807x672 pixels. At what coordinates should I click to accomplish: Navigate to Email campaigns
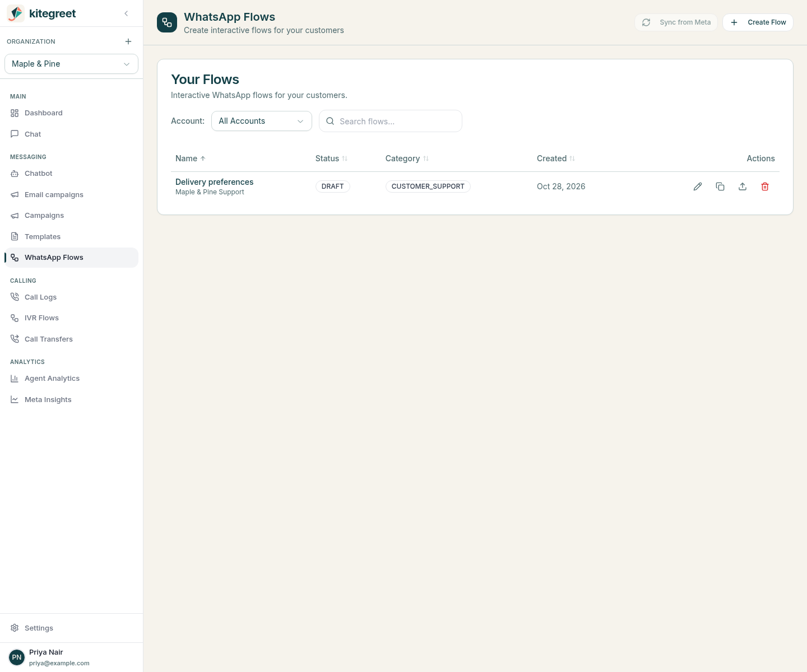click(x=71, y=195)
